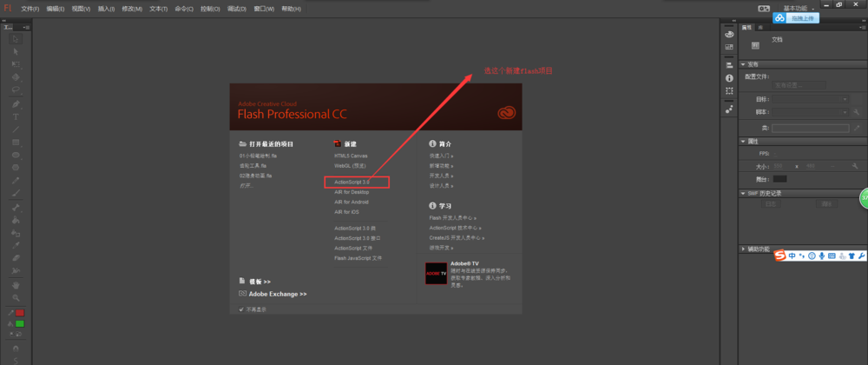Image resolution: width=868 pixels, height=365 pixels.
Task: Open recent file 02隐身动画.fla
Action: click(256, 176)
